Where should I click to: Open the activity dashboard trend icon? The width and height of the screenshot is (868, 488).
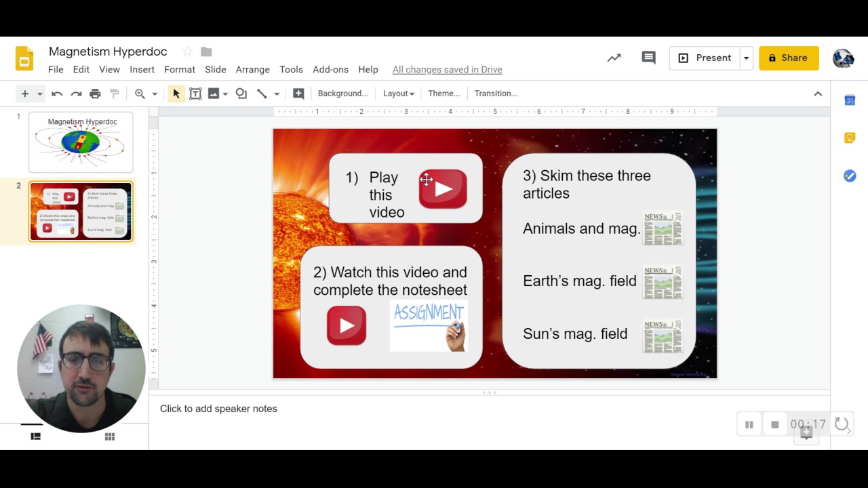coord(614,58)
